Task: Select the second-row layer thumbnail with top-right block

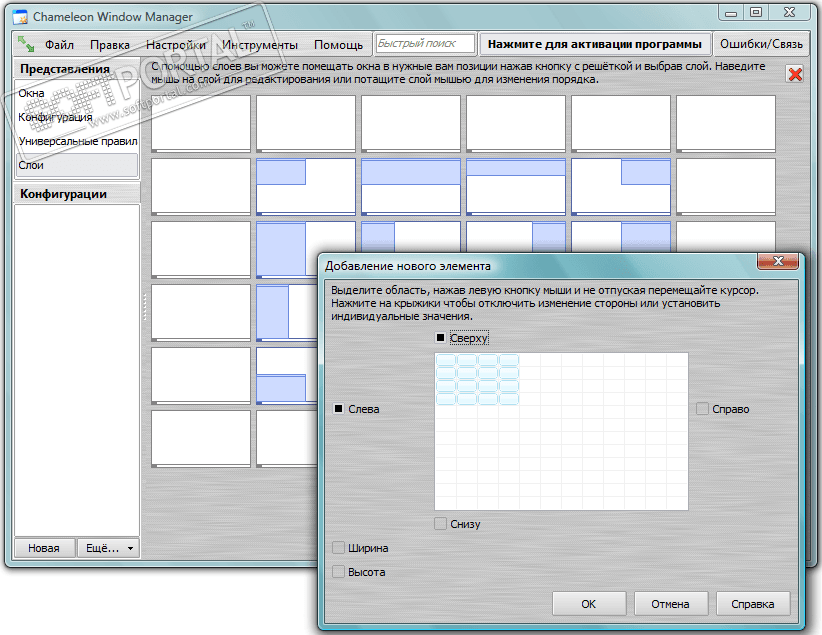Action: [x=621, y=187]
